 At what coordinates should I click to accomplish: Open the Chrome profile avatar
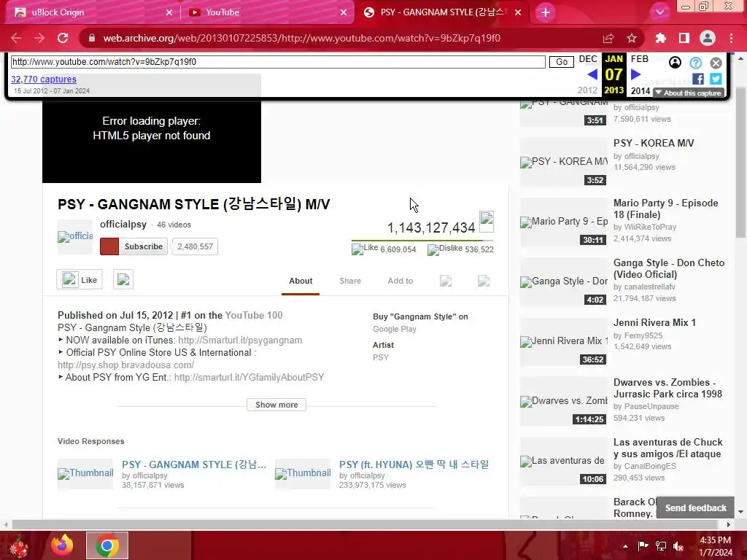point(708,38)
